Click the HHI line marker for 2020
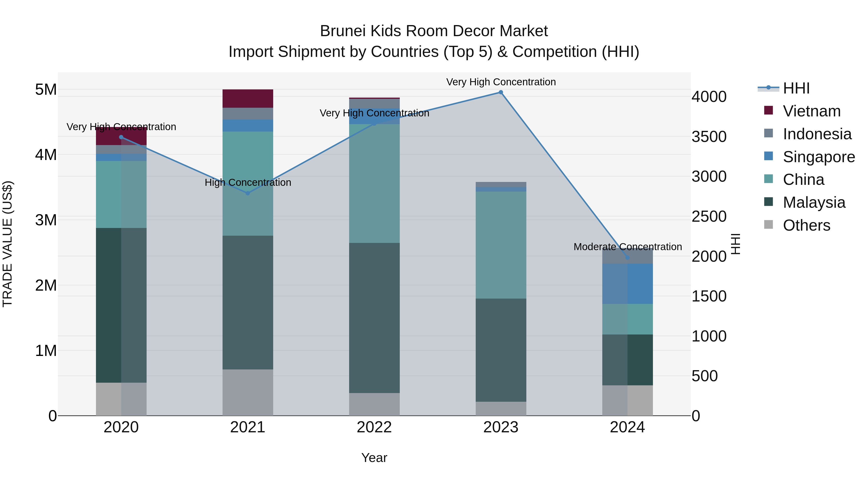 tap(121, 137)
